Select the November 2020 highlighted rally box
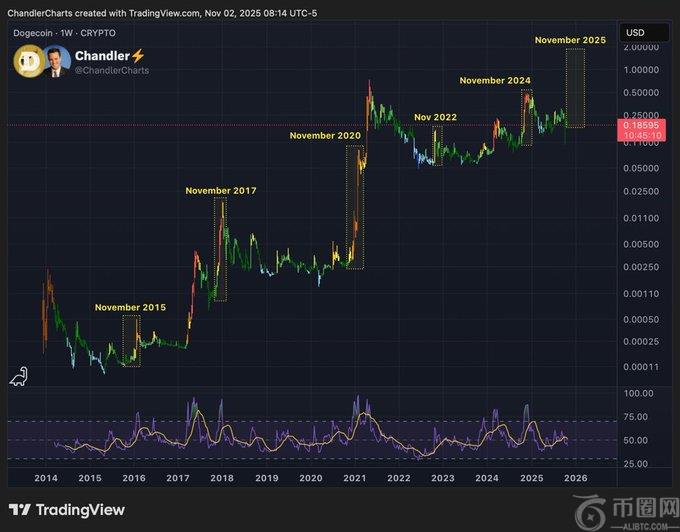The height and width of the screenshot is (532, 680). (355, 207)
